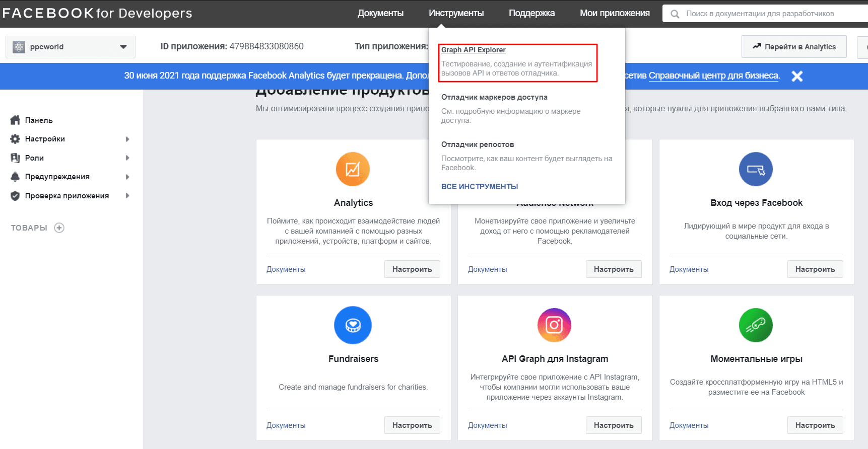Click the Вход через Facebook card title
Image resolution: width=868 pixels, height=449 pixels.
756,203
